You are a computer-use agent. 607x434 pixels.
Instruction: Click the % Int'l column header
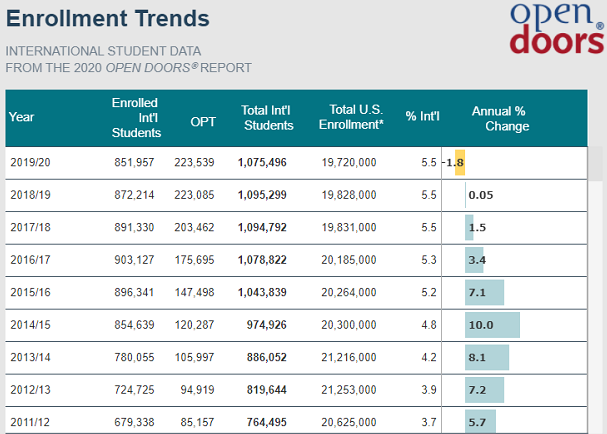pos(422,116)
